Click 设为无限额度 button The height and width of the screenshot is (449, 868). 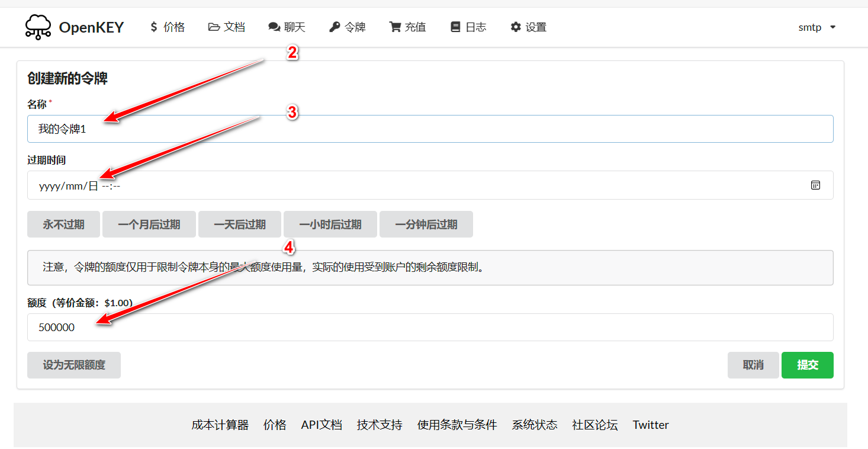(x=74, y=365)
